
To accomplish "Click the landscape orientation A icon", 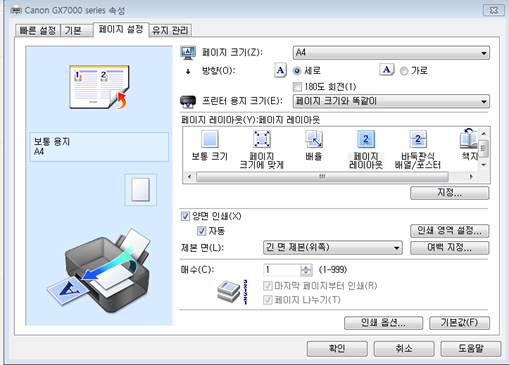I will point(386,70).
